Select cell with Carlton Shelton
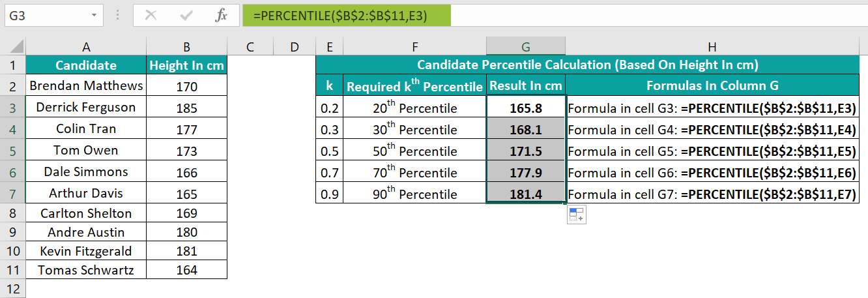The image size is (868, 298). pyautogui.click(x=86, y=213)
